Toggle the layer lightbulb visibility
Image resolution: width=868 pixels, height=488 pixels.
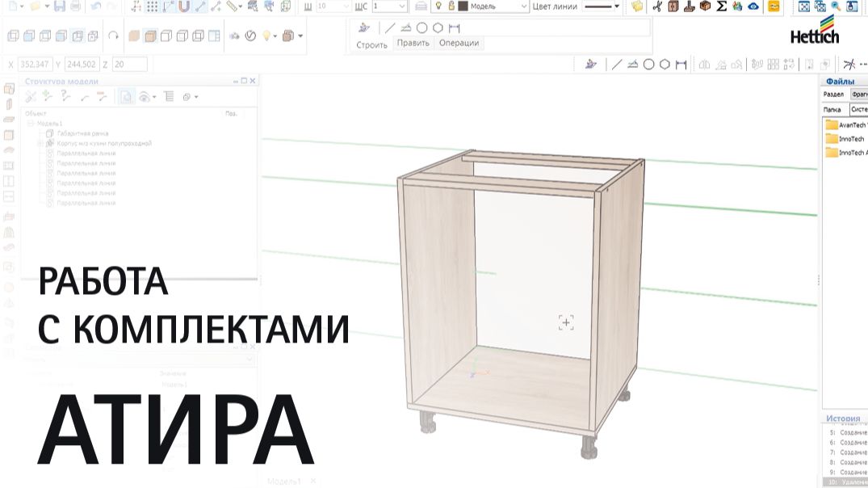438,6
